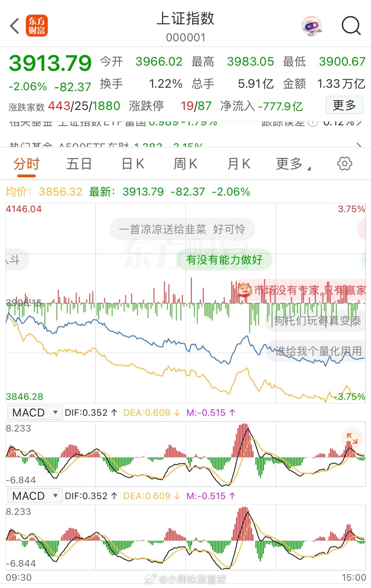Tap the 15:00 time axis label

click(354, 578)
